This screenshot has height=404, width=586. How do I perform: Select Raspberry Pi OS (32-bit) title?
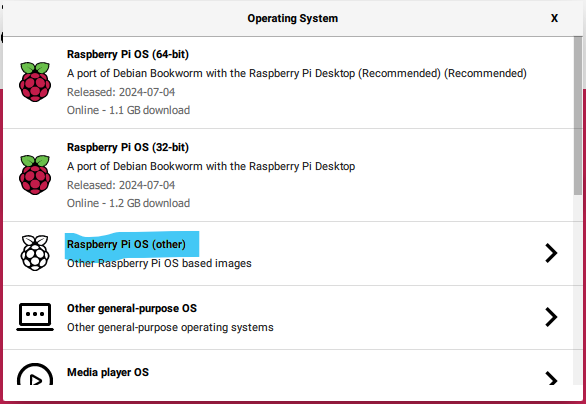[x=128, y=147]
